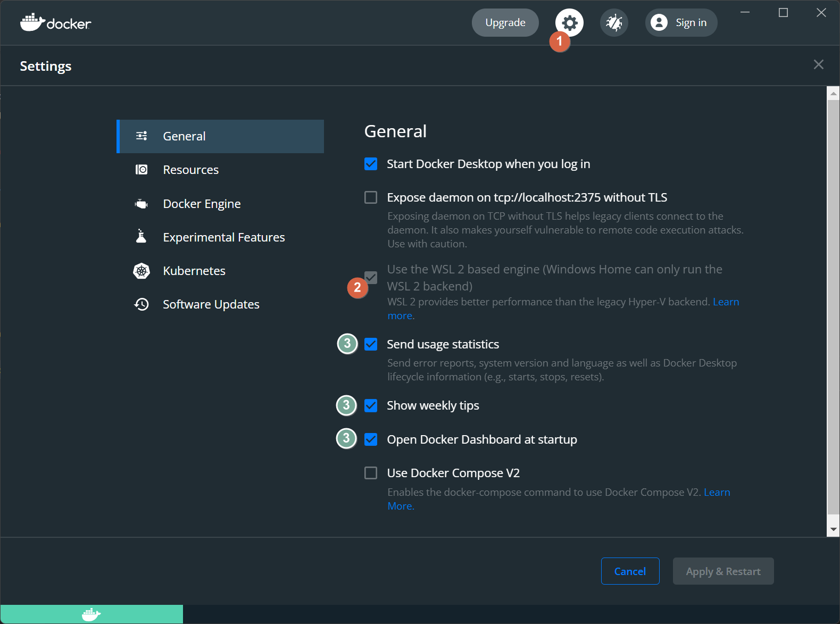Click the Resources disk icon in sidebar
The height and width of the screenshot is (624, 840).
(142, 170)
